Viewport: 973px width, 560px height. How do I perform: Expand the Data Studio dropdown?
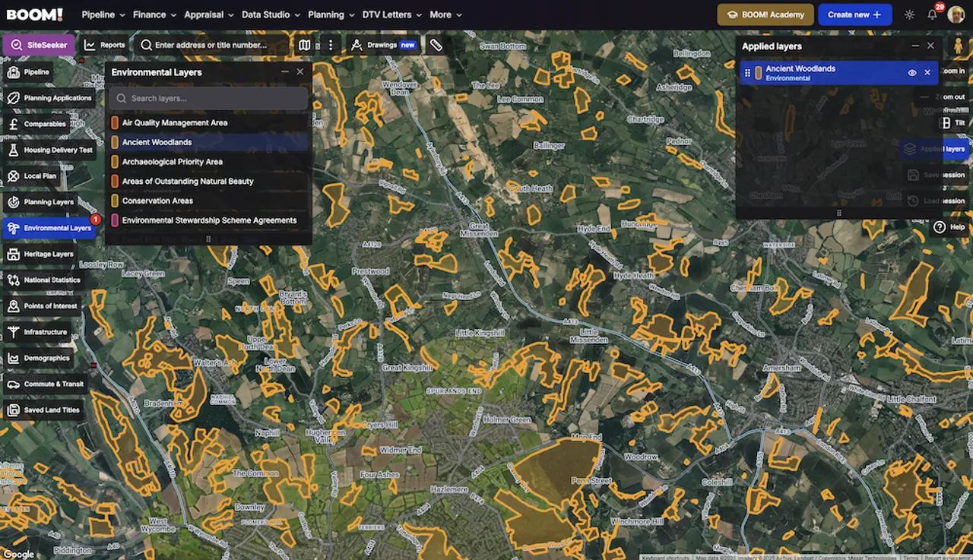(x=271, y=14)
